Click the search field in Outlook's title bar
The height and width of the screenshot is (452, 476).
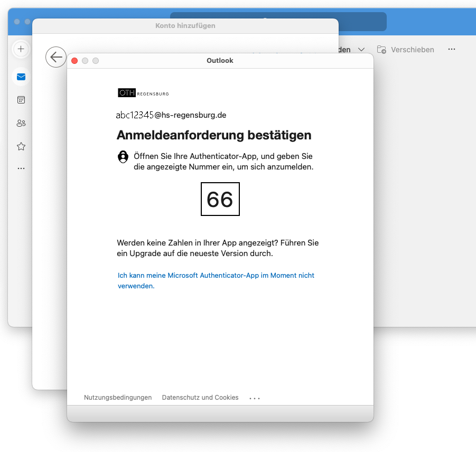278,22
